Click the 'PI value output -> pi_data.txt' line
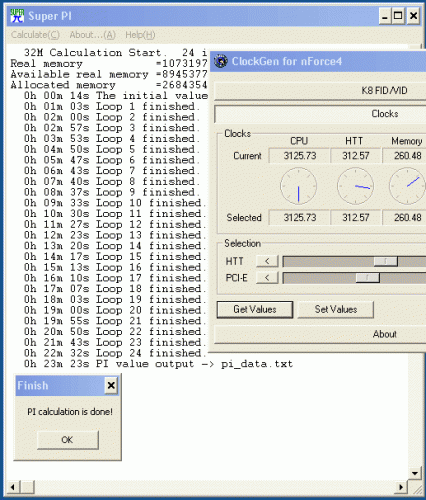This screenshot has height=500, width=426. [158, 364]
